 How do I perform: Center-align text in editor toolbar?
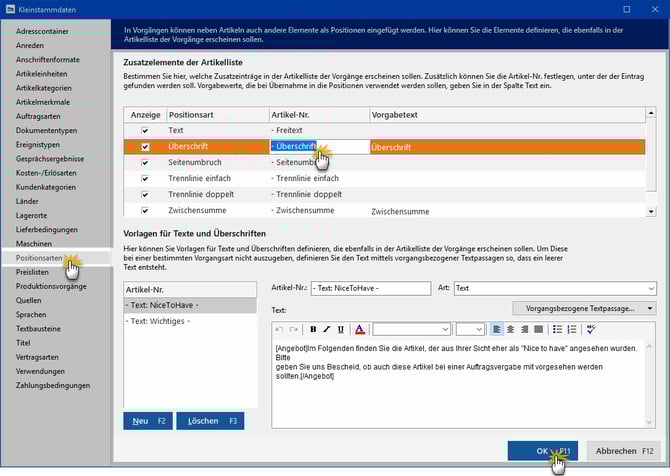[511, 329]
